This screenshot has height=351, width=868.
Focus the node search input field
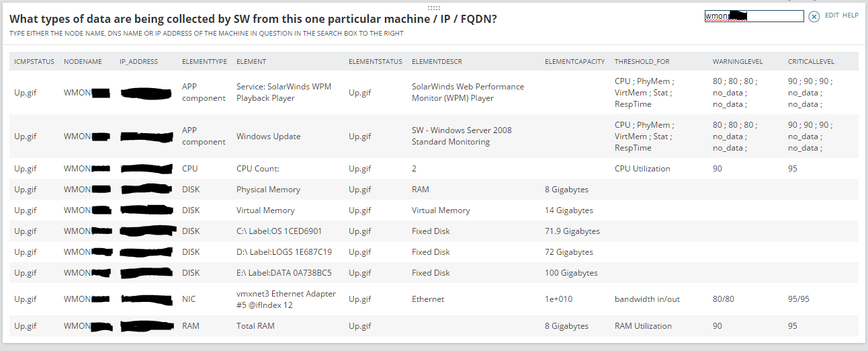coord(754,16)
